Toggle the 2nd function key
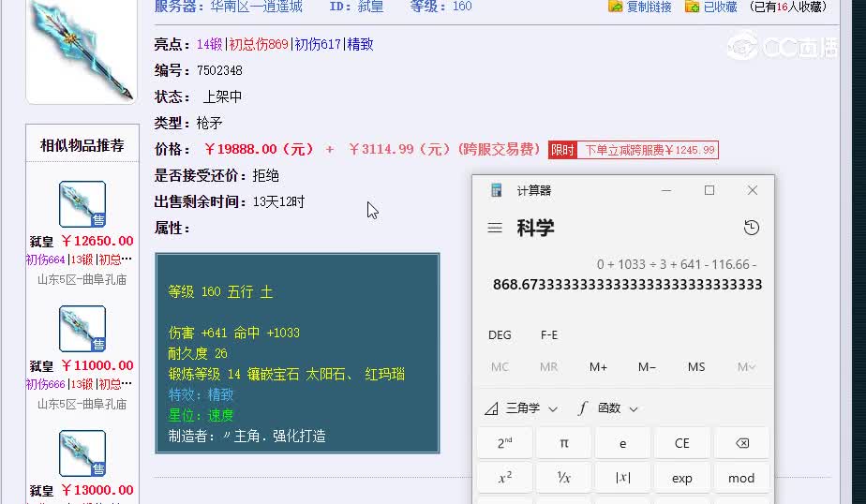The width and height of the screenshot is (866, 504). [x=505, y=443]
